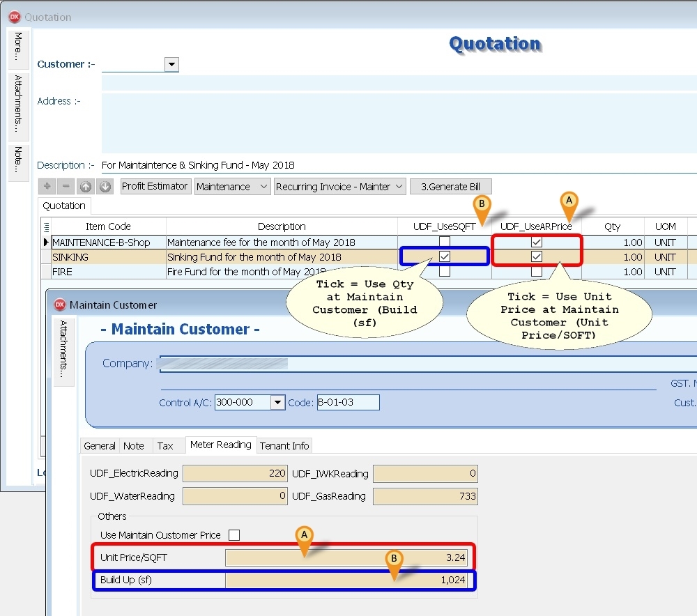Click the 3.Generate Bill button
The height and width of the screenshot is (616, 697).
click(450, 187)
